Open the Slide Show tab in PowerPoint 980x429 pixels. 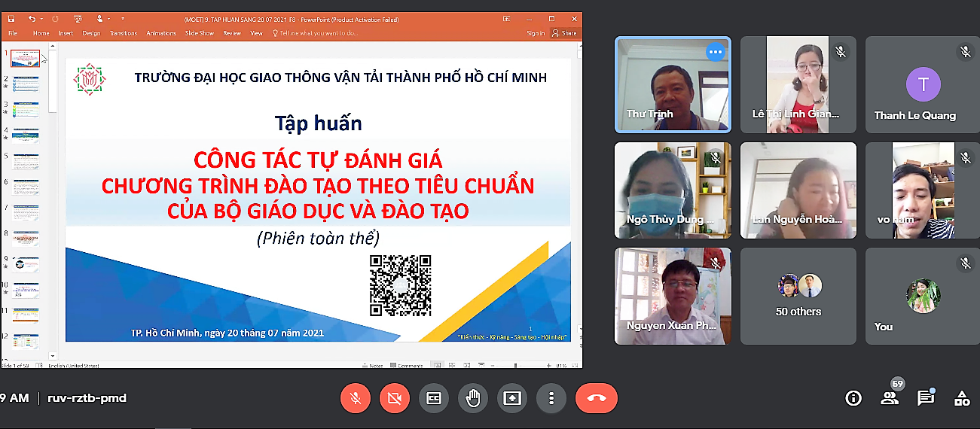200,33
